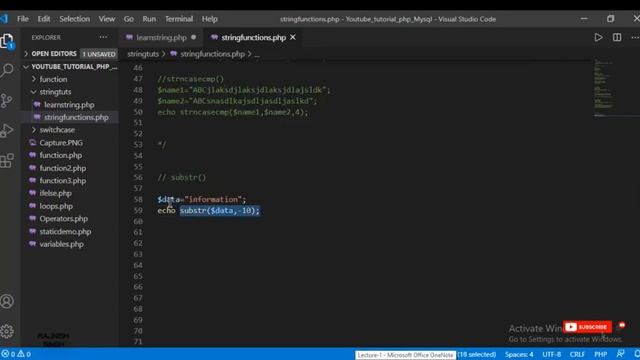Open the Selection menu
The height and width of the screenshot is (360, 640).
point(74,19)
